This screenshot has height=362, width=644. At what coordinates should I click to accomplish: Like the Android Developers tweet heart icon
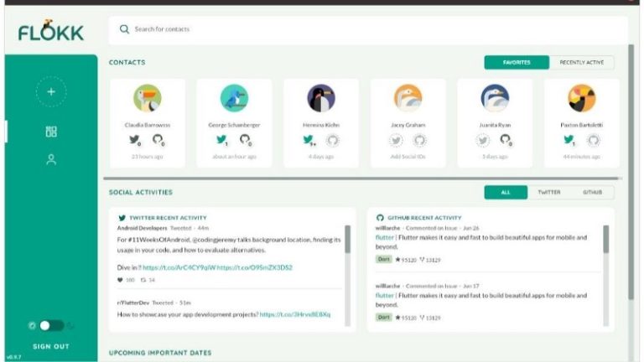click(121, 280)
